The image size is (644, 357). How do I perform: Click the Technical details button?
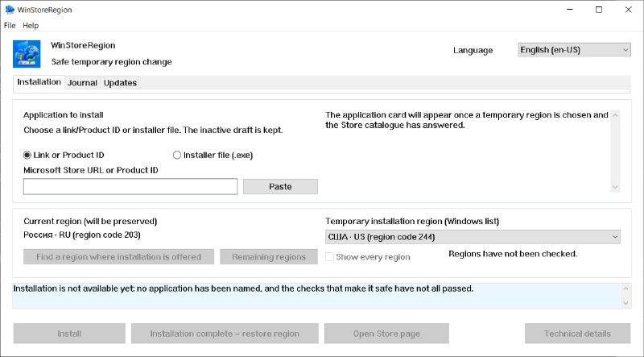coord(577,334)
